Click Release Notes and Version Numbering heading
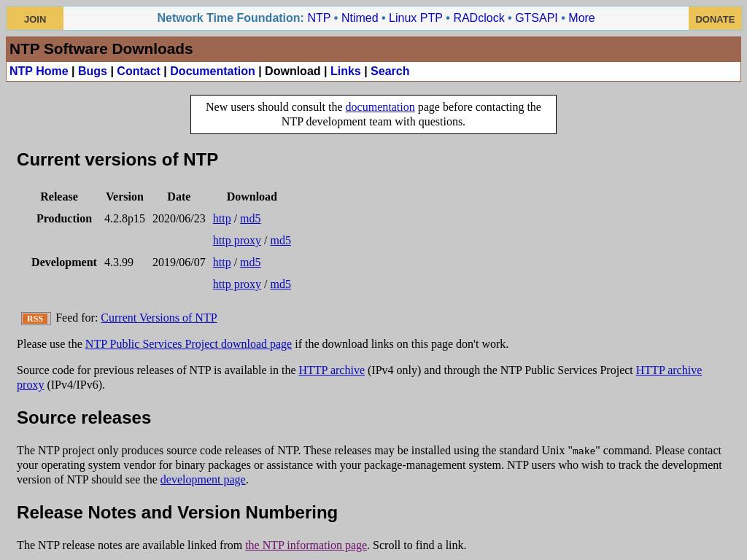 tap(177, 513)
